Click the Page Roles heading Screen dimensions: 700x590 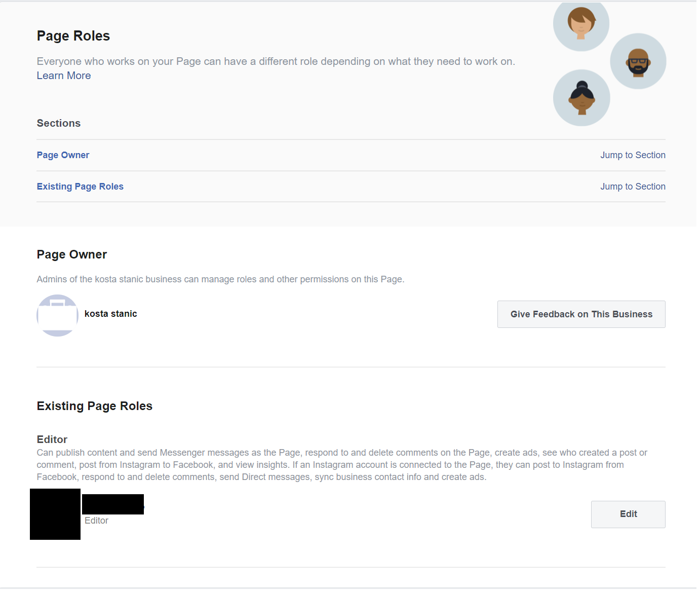click(x=73, y=36)
